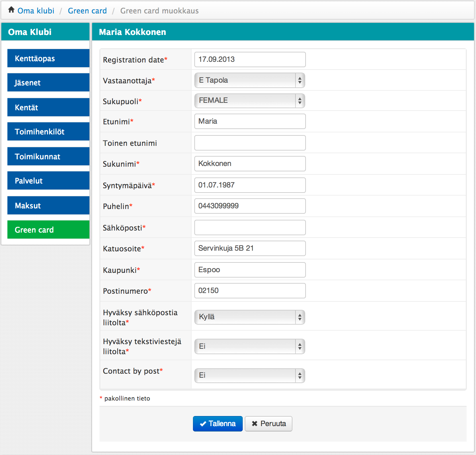Open Toimihenkilöt sidebar item
Image resolution: width=476 pixels, height=455 pixels.
coord(48,132)
